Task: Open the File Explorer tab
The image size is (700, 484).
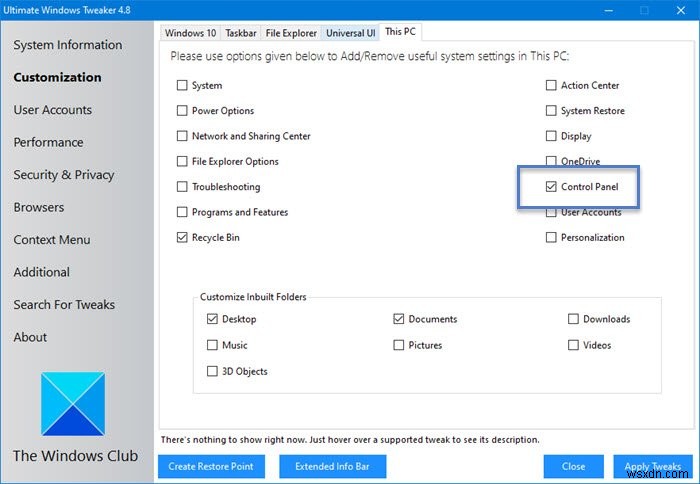Action: pyautogui.click(x=291, y=33)
